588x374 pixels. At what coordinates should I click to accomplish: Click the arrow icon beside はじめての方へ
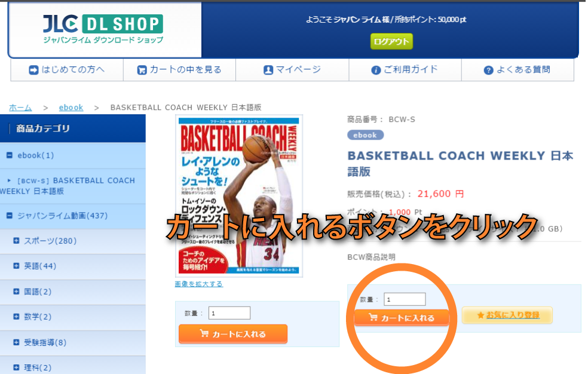33,70
